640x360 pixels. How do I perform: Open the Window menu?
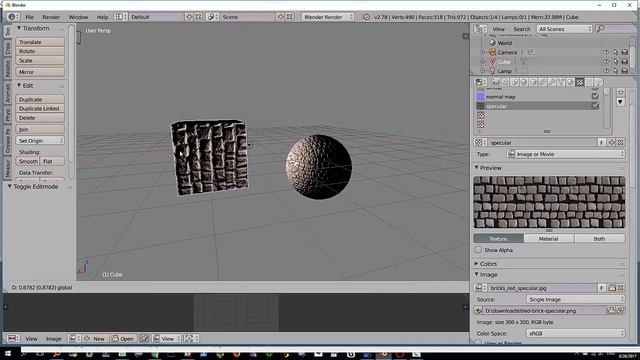[x=78, y=17]
